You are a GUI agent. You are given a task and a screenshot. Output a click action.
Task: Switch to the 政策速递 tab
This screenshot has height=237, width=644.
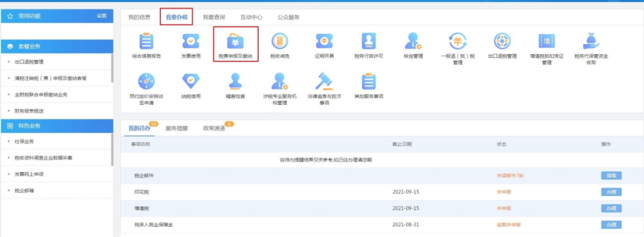point(214,128)
